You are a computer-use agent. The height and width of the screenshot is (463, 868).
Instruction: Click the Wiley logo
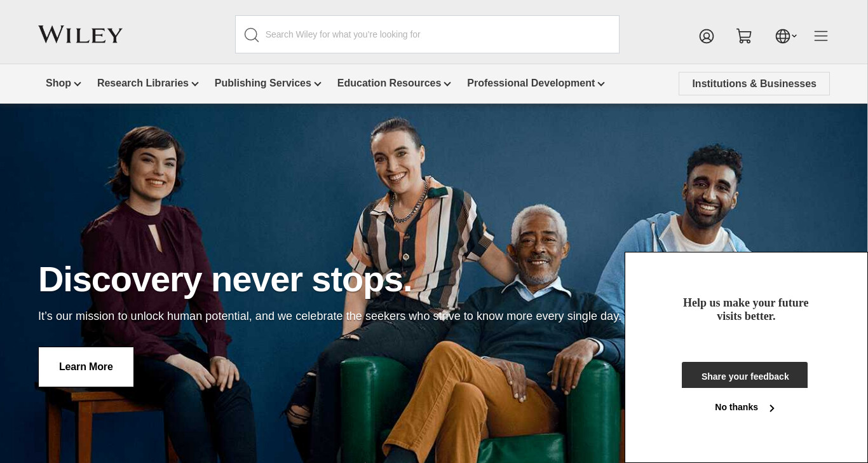[x=80, y=34]
